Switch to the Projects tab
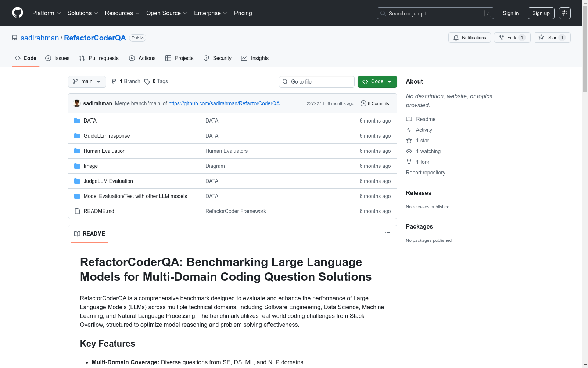This screenshot has width=588, height=368. coord(179,58)
